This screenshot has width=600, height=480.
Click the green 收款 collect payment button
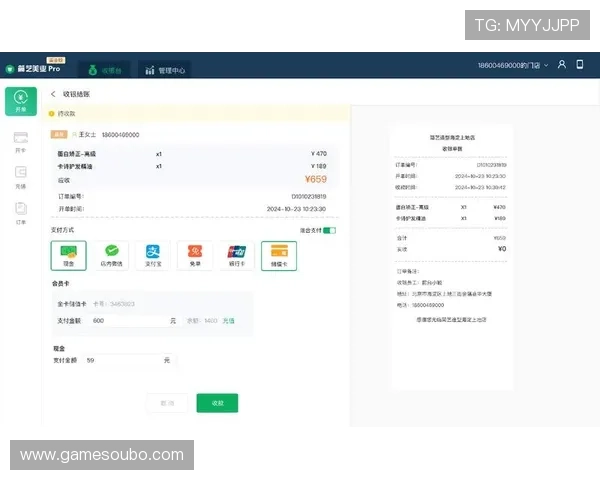(x=217, y=403)
